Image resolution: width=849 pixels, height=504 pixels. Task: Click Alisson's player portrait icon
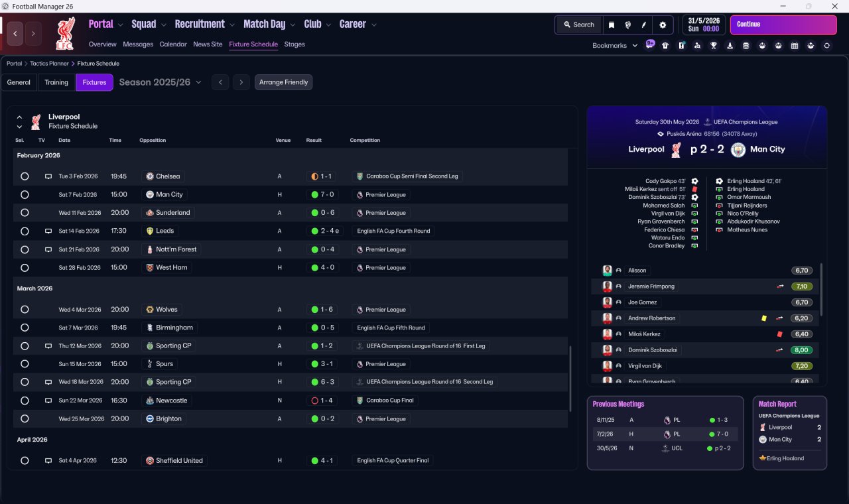click(x=607, y=271)
